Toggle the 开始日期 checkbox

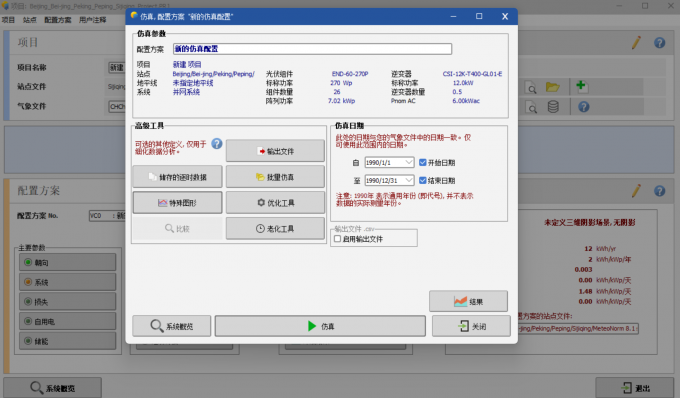[423, 163]
